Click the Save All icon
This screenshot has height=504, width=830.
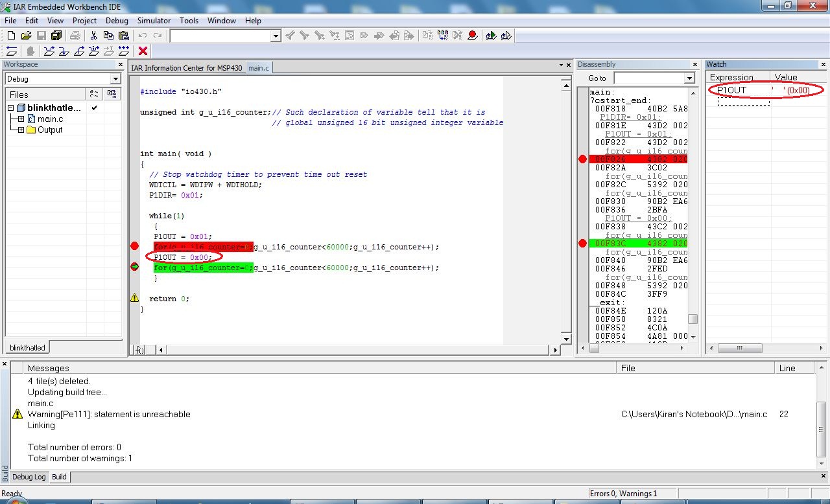tap(56, 36)
